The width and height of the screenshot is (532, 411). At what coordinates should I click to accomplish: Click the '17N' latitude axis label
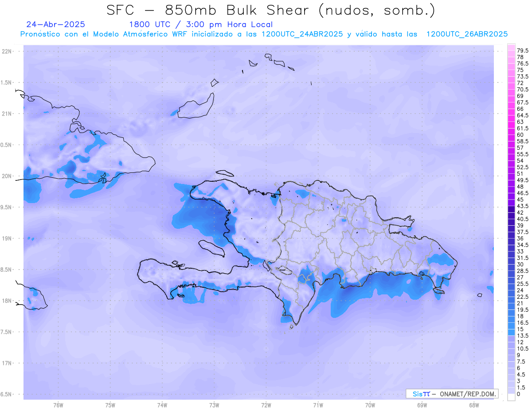click(x=7, y=363)
